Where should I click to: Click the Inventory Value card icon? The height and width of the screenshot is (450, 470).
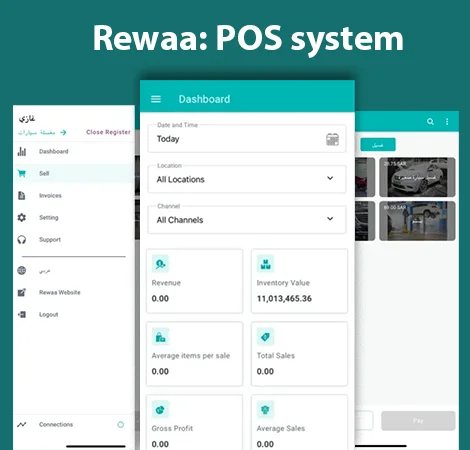(265, 264)
